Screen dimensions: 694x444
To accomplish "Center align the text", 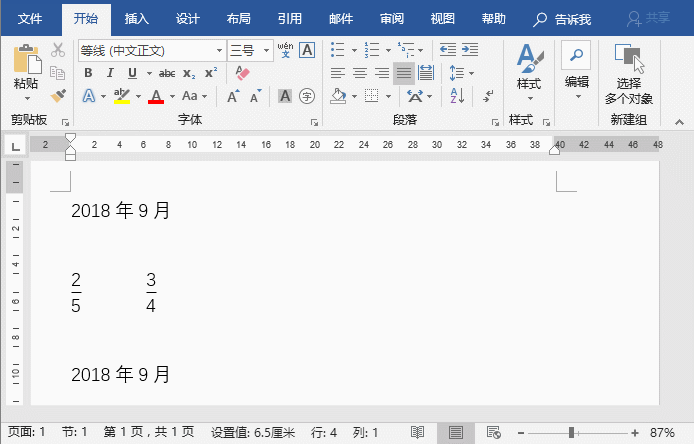I will click(x=360, y=73).
